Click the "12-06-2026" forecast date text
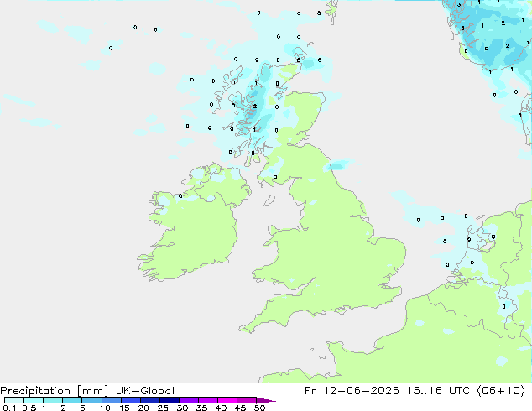Viewport: 532px width, 411px height. 361,391
